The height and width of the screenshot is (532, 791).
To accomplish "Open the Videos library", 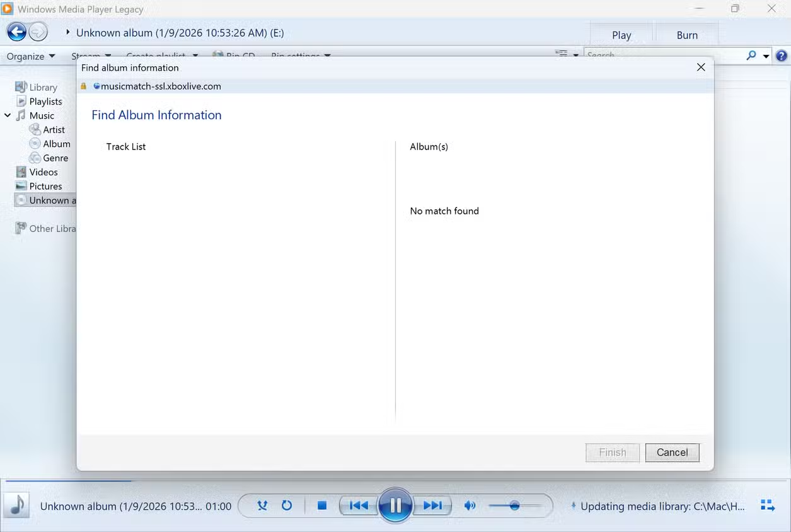I will [42, 171].
